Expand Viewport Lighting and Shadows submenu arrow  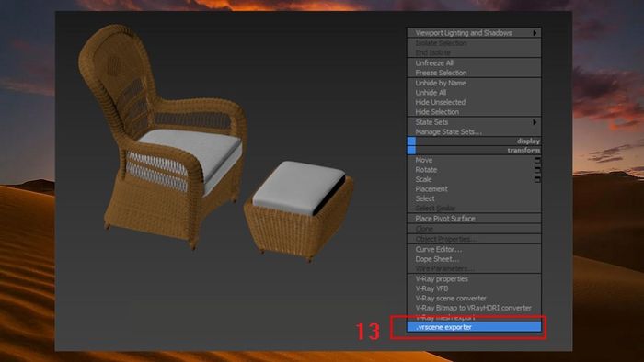coord(535,33)
